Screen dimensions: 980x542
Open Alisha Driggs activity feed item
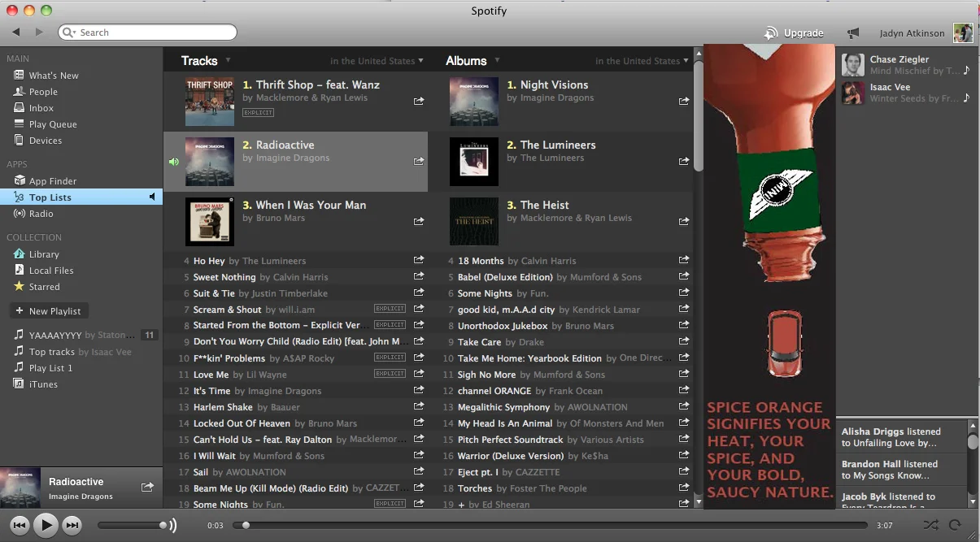(901, 437)
